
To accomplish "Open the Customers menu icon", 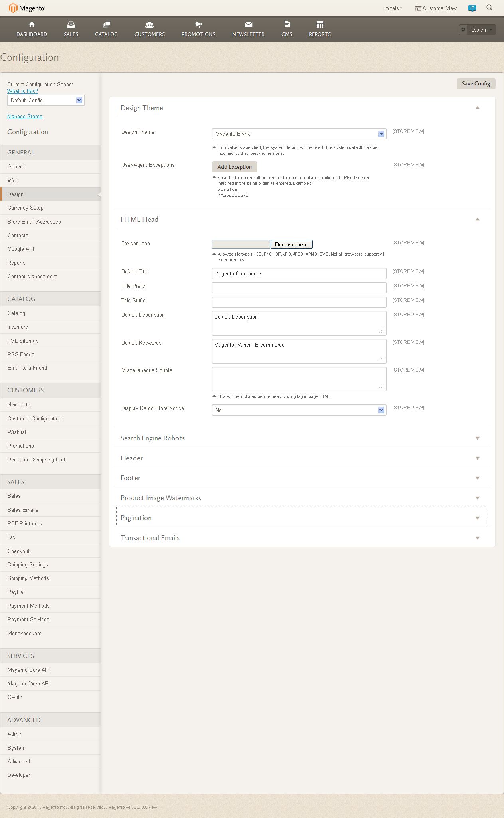I will tap(150, 24).
